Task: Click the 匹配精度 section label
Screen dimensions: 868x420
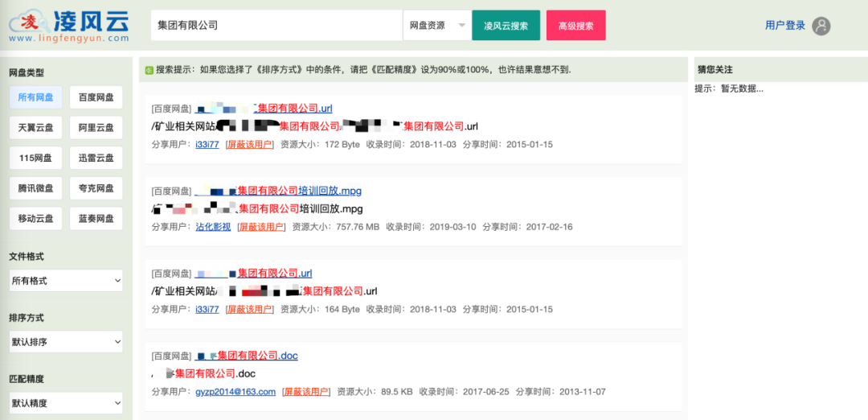Action: pos(27,379)
